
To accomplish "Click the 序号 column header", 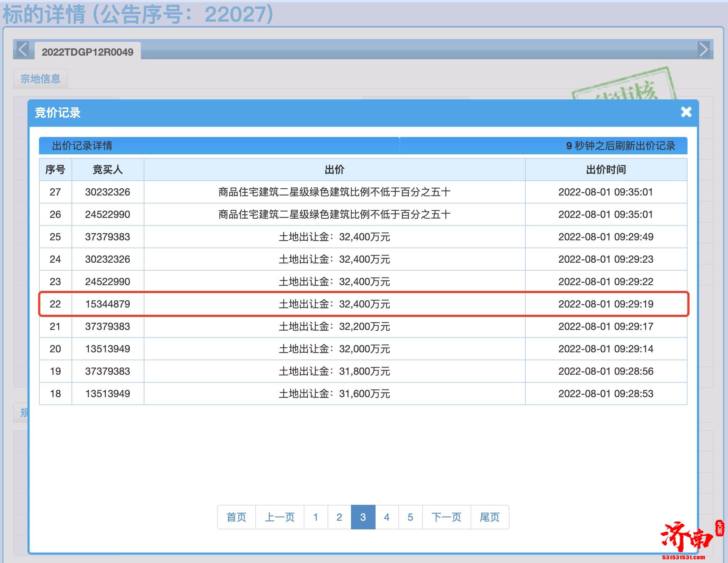I will (55, 169).
